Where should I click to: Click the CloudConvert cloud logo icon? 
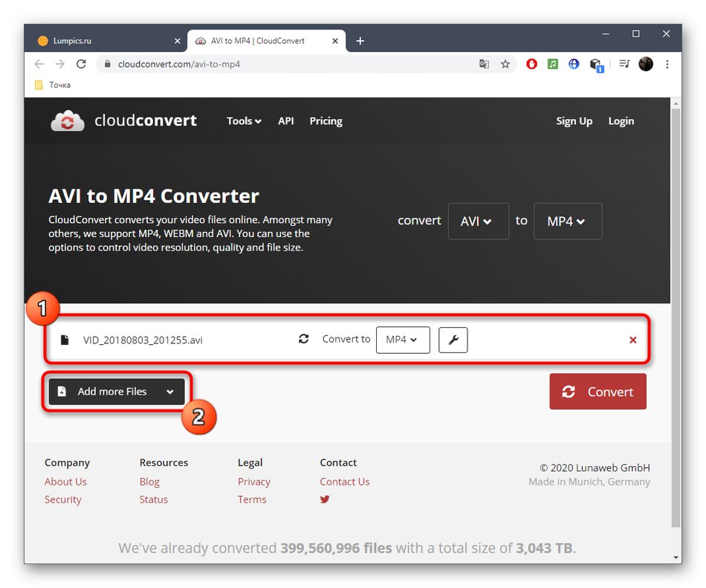click(x=68, y=120)
